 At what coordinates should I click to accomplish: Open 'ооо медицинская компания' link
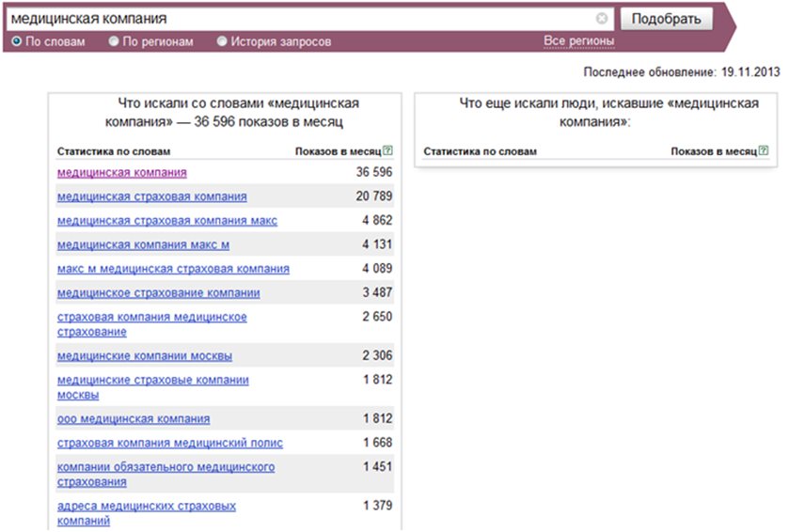[134, 419]
